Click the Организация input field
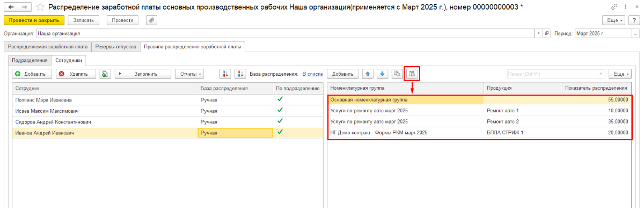This screenshot has width=644, height=208. (286, 33)
